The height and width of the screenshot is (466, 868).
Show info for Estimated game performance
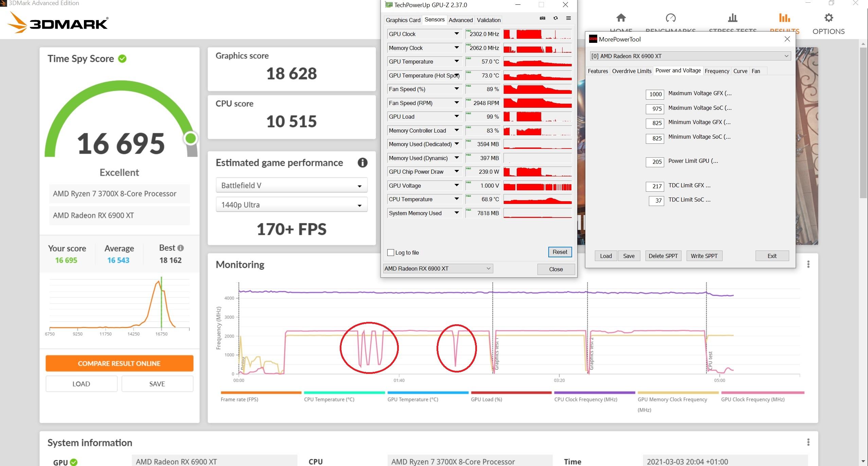point(362,163)
